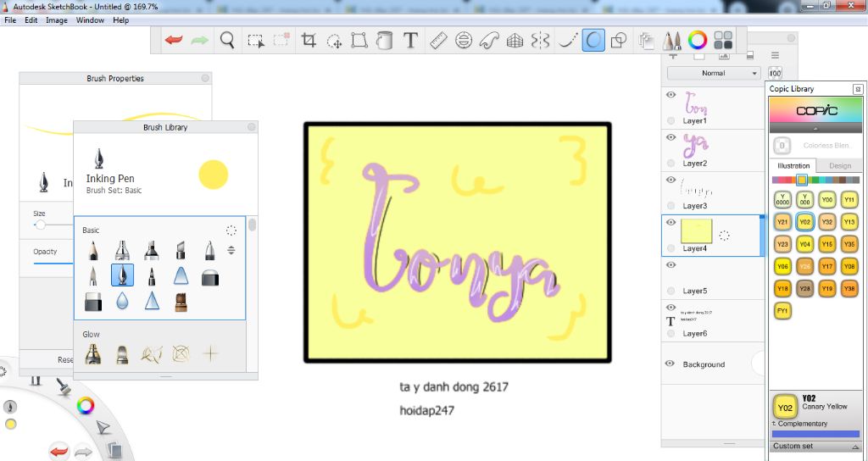Open the Color Editor wheel in toolbar
The height and width of the screenshot is (461, 868).
click(698, 41)
